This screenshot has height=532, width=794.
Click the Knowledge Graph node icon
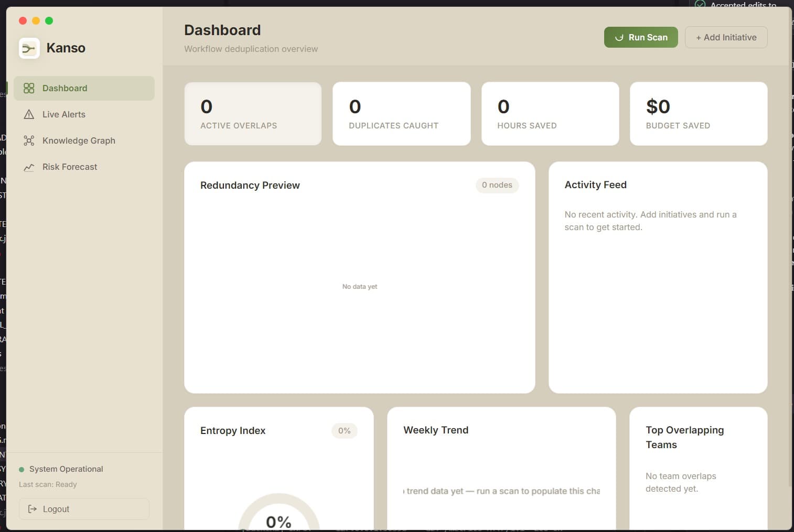[x=29, y=140]
